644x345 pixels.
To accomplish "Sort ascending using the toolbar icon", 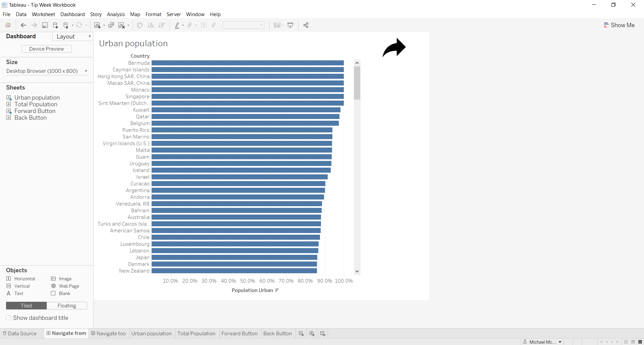I will [x=151, y=25].
